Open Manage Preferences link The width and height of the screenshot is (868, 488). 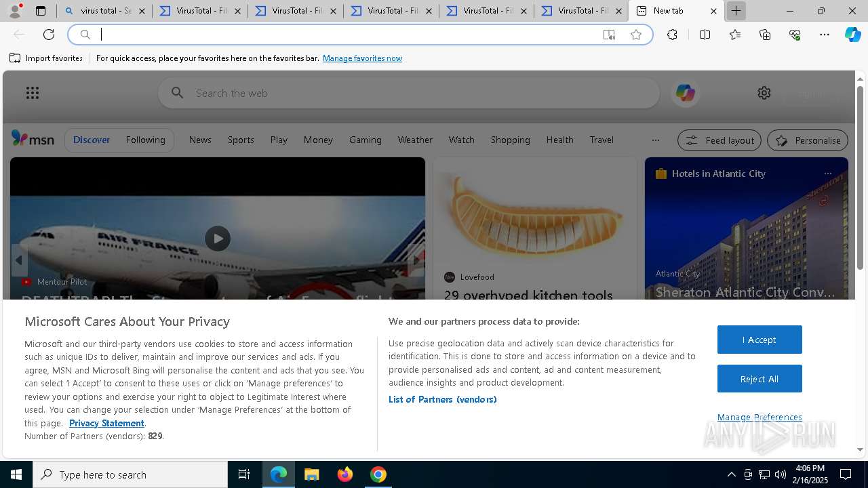coord(759,417)
